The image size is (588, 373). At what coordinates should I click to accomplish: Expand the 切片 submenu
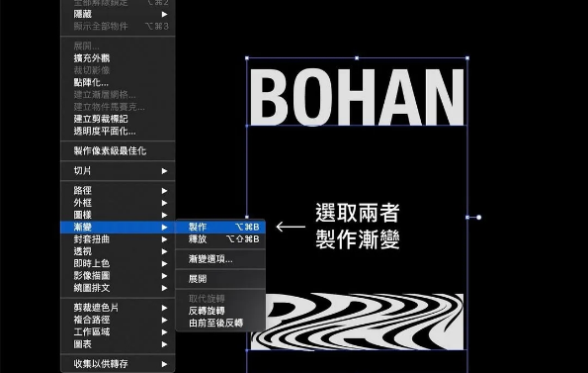[118, 171]
